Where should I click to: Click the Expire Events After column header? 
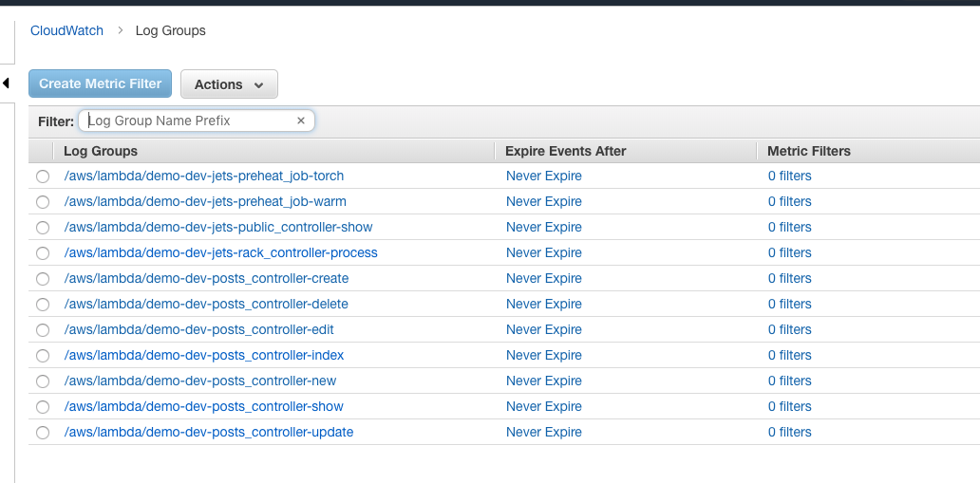click(566, 151)
